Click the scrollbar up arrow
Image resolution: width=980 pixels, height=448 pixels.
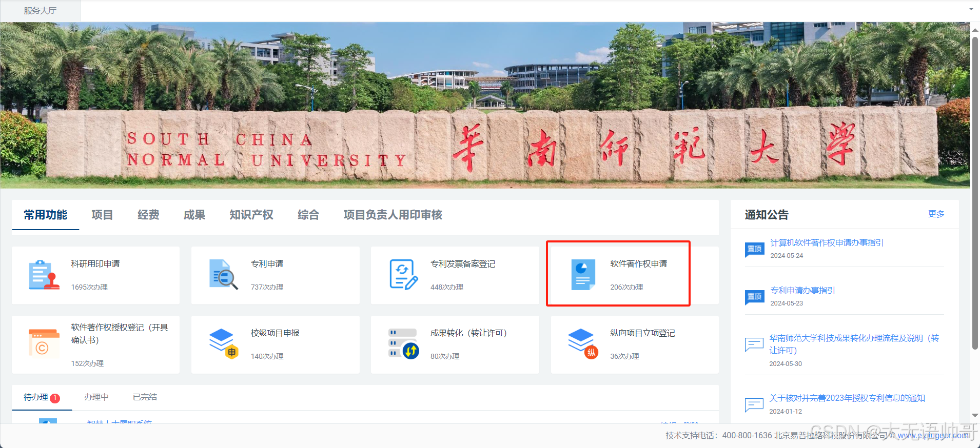coord(975,30)
